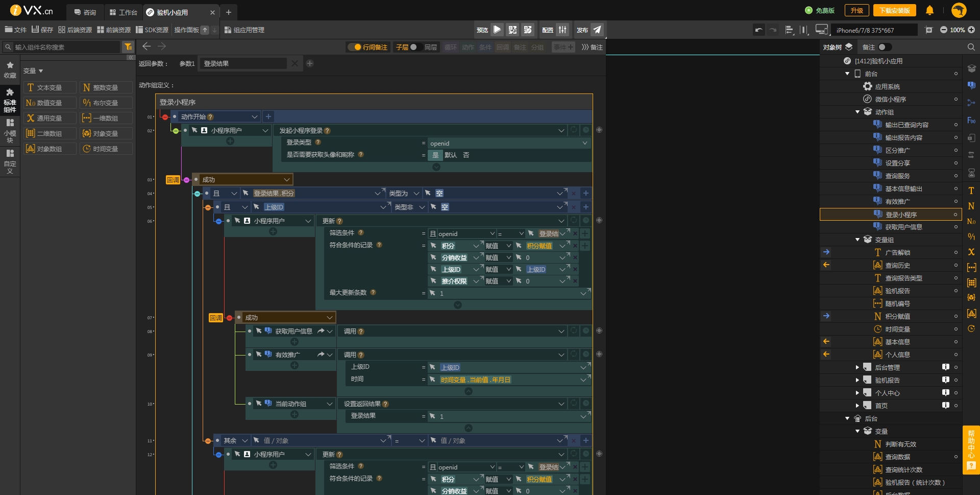Open the openid 登录类型 dropdown

(x=509, y=144)
